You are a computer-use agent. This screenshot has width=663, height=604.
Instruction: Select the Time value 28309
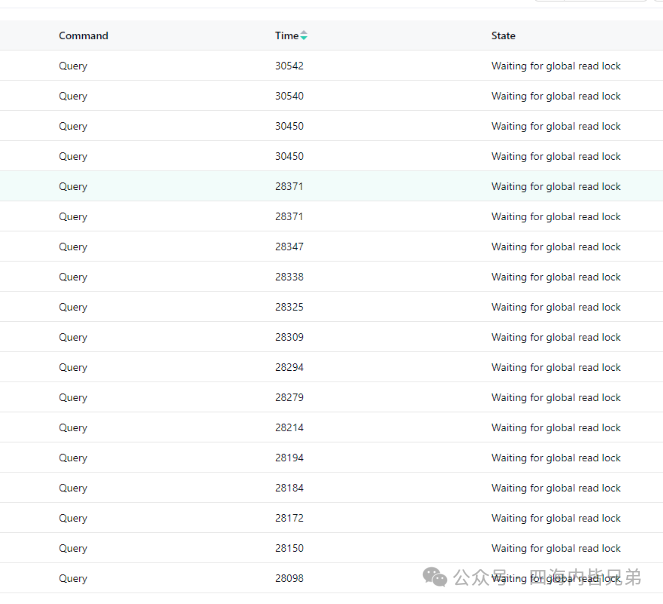click(x=289, y=337)
